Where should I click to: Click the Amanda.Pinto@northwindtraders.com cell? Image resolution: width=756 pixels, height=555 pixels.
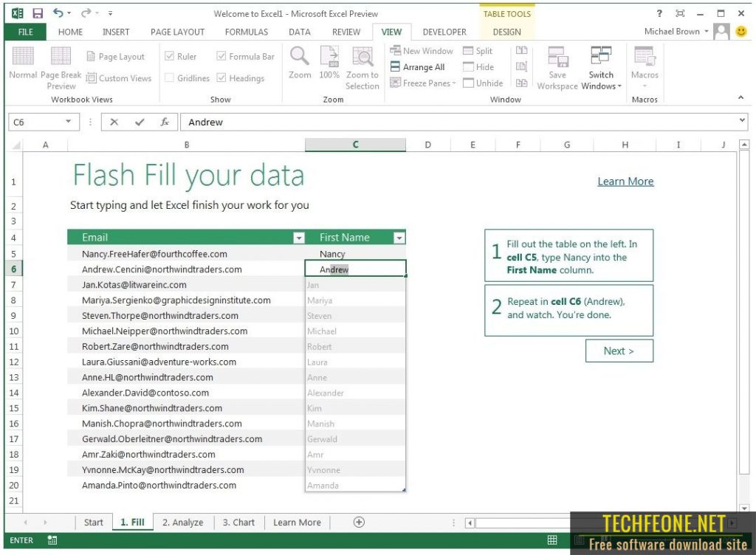click(x=186, y=485)
